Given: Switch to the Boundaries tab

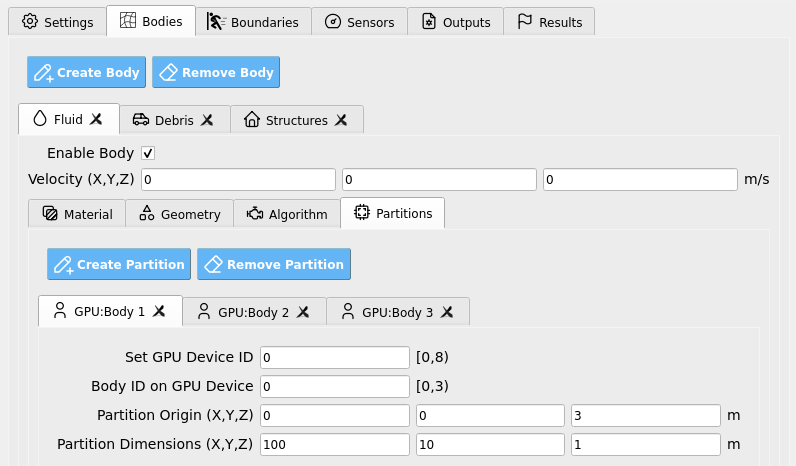Looking at the screenshot, I should point(253,22).
